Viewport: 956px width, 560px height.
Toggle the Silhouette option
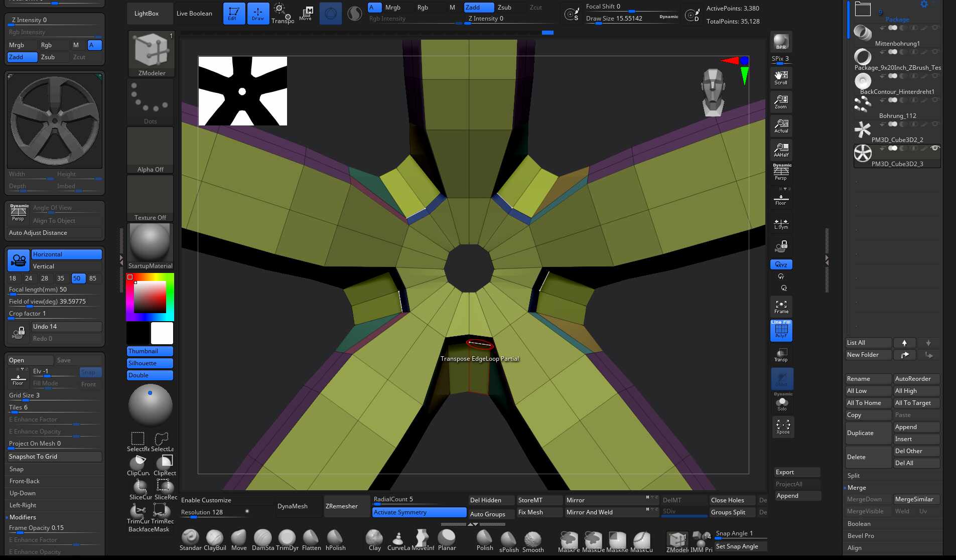150,363
